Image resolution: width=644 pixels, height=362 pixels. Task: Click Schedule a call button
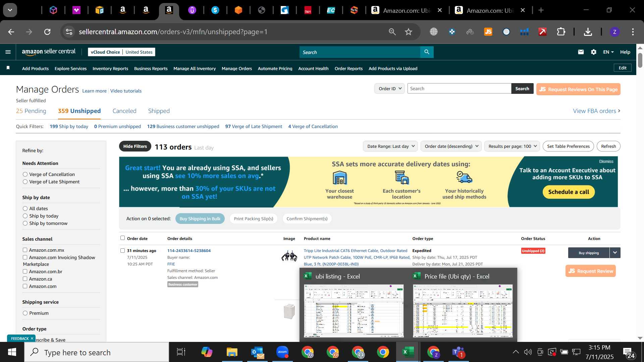coord(569,192)
